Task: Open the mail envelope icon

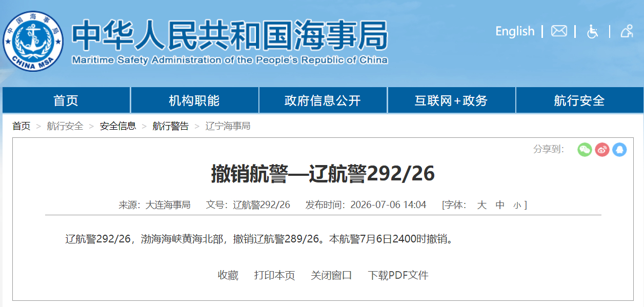Action: 559,31
